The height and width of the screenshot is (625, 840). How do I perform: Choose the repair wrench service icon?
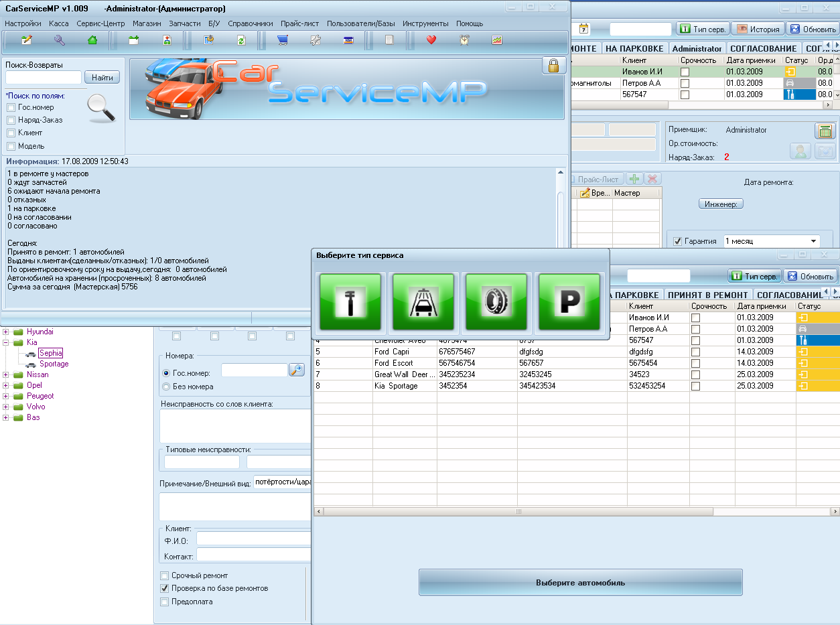tap(350, 302)
